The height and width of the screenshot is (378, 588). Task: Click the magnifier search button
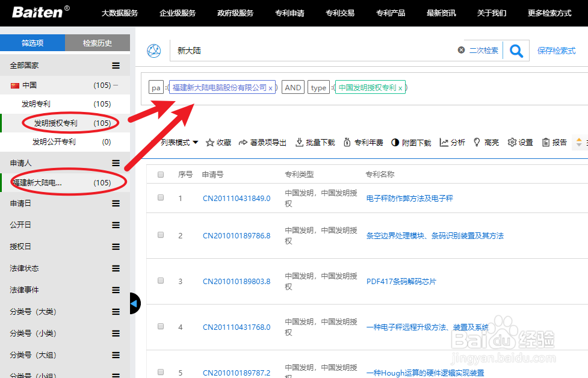point(516,51)
